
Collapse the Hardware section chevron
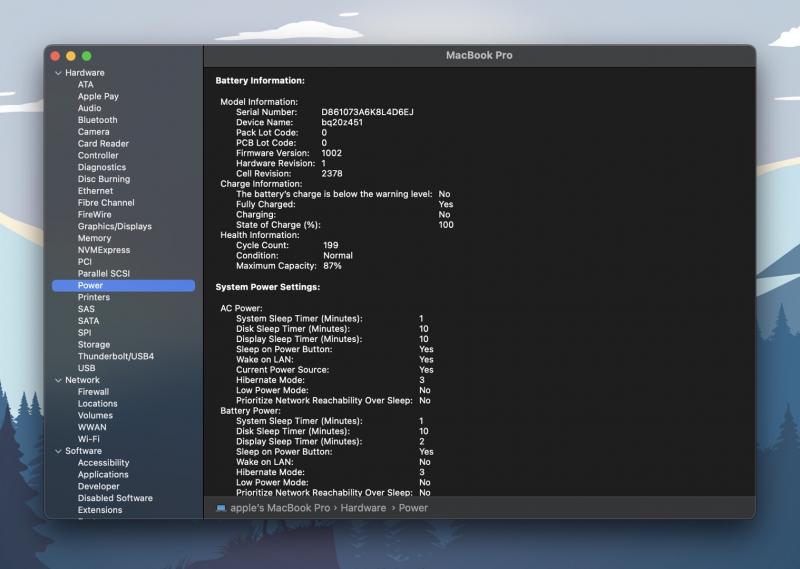pyautogui.click(x=58, y=73)
